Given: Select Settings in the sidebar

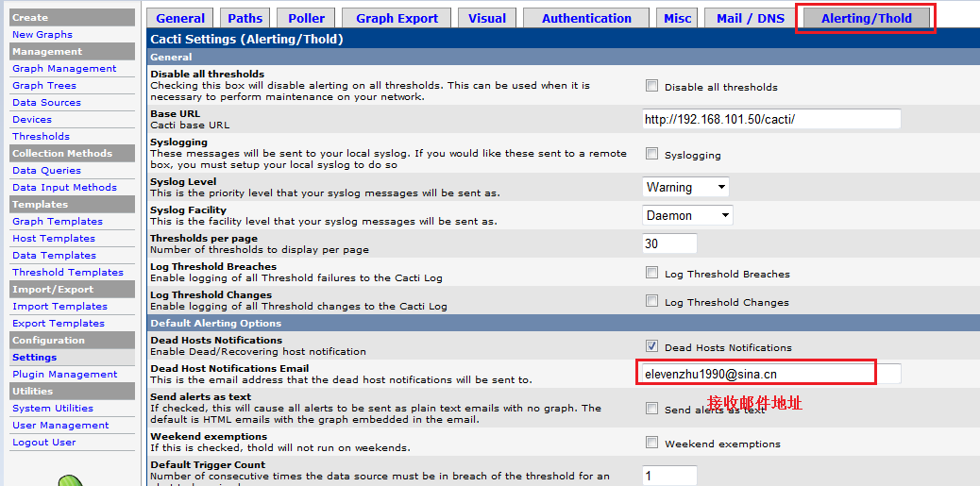Looking at the screenshot, I should [34, 357].
